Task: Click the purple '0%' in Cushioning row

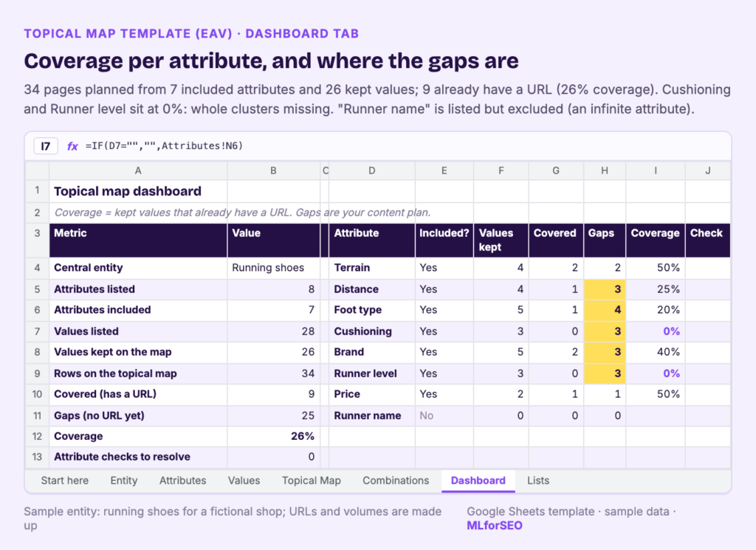Action: point(656,331)
